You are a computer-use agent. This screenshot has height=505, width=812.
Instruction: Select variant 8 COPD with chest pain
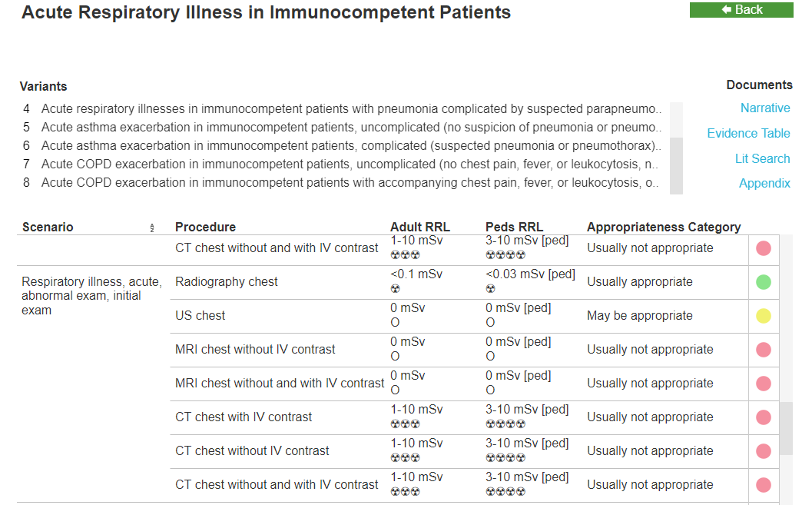point(343,183)
